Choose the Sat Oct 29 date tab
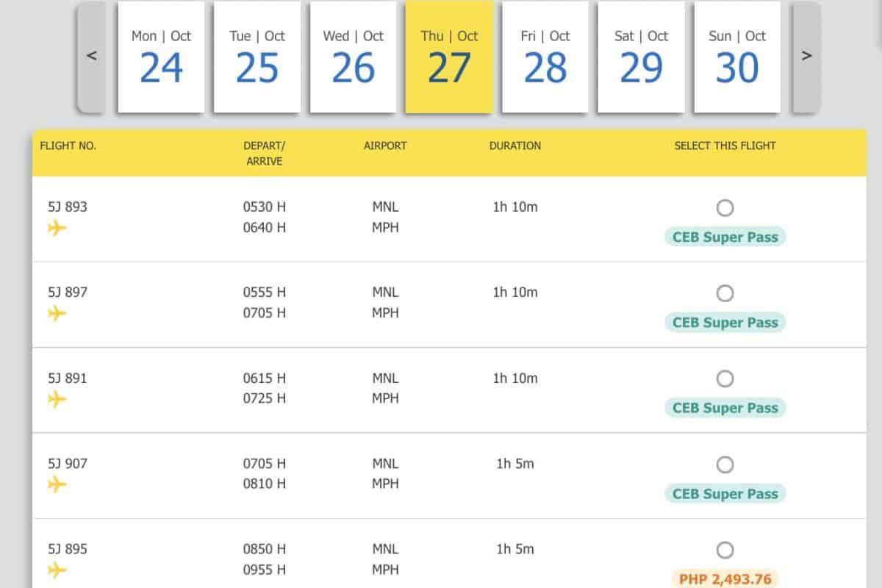Image resolution: width=882 pixels, height=588 pixels. pyautogui.click(x=641, y=57)
